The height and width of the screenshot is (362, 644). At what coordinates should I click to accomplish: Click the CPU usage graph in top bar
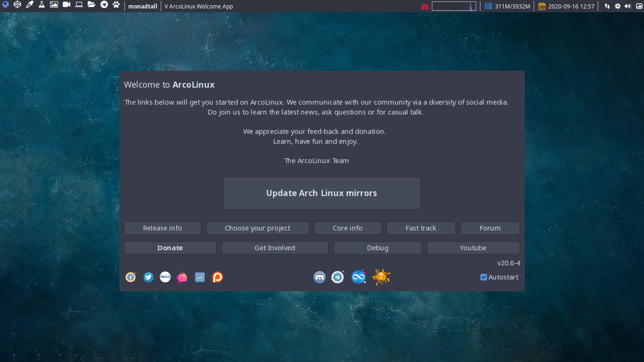pos(454,7)
